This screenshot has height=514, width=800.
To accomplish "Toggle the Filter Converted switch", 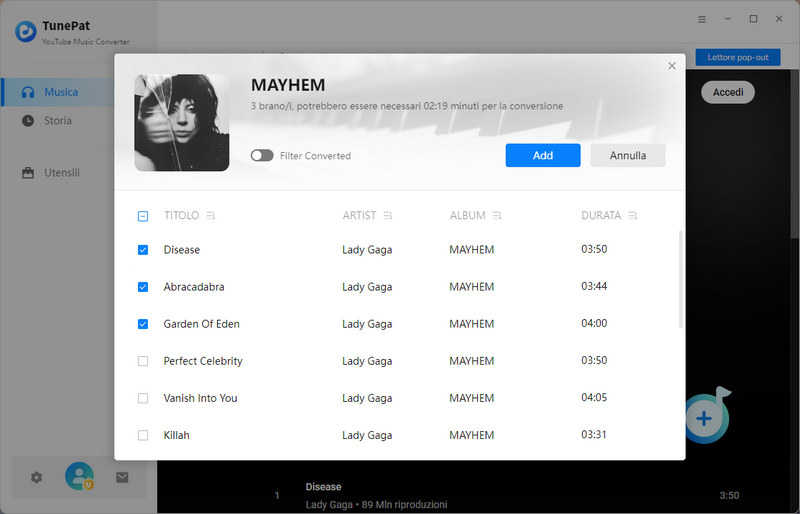I will [262, 156].
